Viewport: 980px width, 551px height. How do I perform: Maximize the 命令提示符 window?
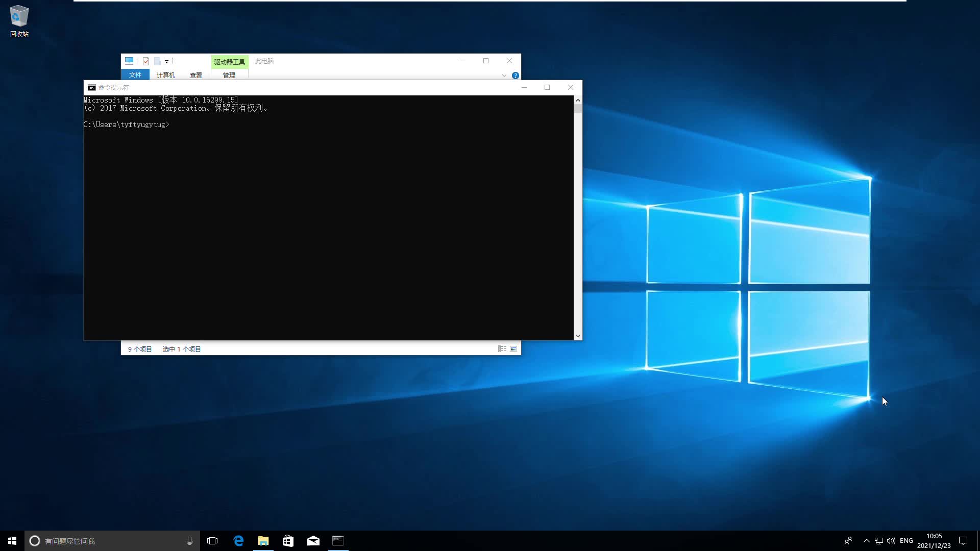tap(547, 87)
